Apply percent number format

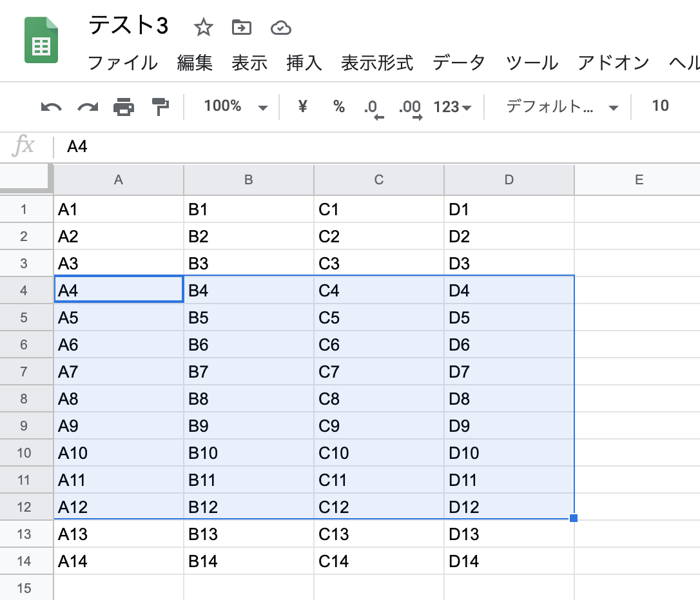339,106
